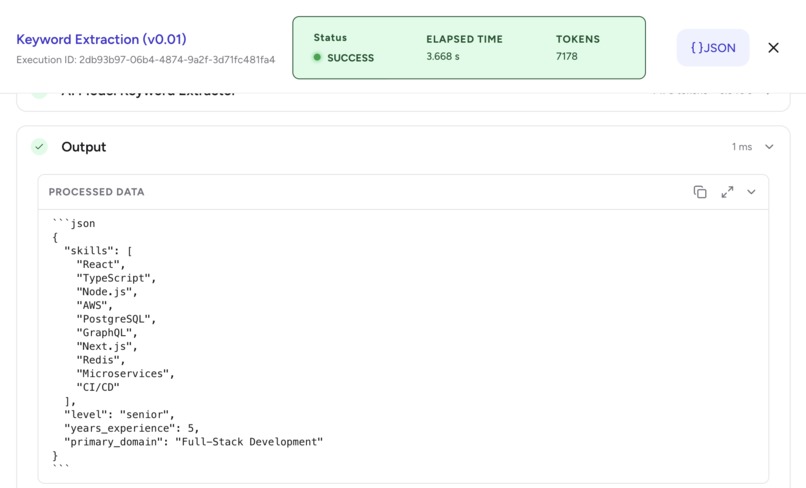Click the ELAPSED TIME label
Screen dimensions: 806x488
point(464,39)
